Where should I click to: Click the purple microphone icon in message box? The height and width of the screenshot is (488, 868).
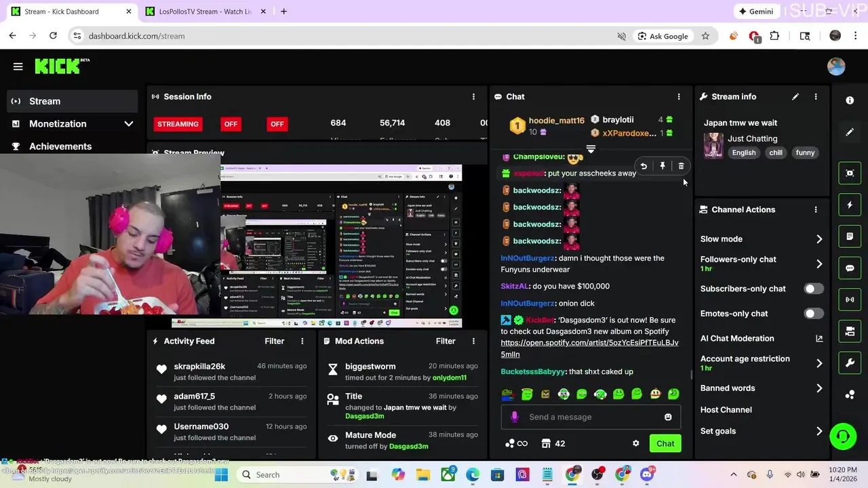[x=515, y=417]
